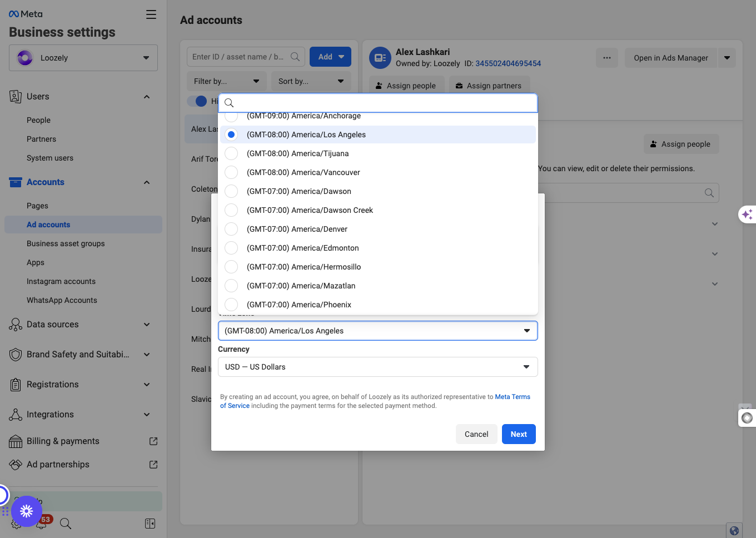The width and height of the screenshot is (756, 538).
Task: Click the sparkle assistant icon on the right edge
Action: pos(748,214)
